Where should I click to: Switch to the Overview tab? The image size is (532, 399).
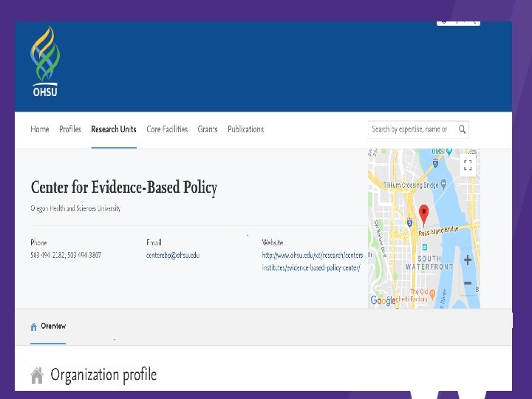tap(48, 327)
